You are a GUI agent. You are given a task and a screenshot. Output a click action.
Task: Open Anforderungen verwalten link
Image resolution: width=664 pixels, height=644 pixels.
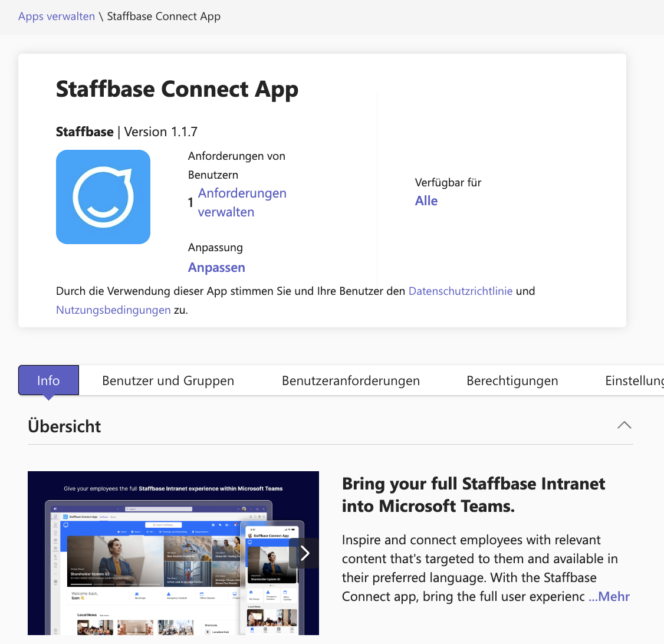tap(242, 202)
